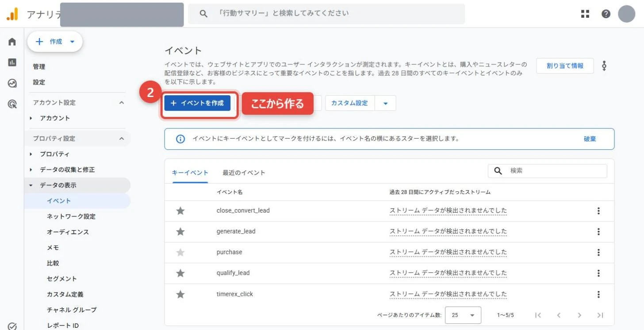Image resolution: width=644 pixels, height=330 pixels.
Task: Click the Admin icon at bottom left
Action: pos(12,326)
